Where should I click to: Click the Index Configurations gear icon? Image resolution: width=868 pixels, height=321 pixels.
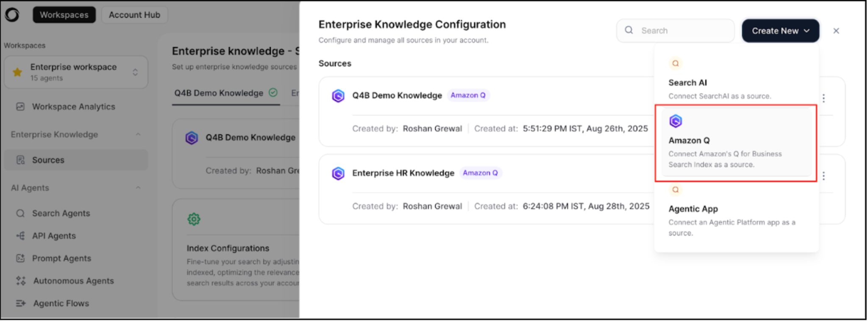tap(194, 219)
